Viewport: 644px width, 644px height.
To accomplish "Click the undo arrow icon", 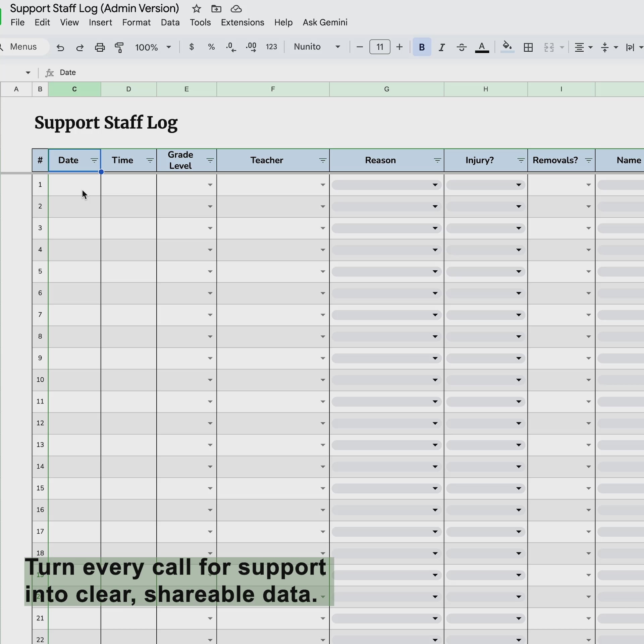I will [60, 47].
